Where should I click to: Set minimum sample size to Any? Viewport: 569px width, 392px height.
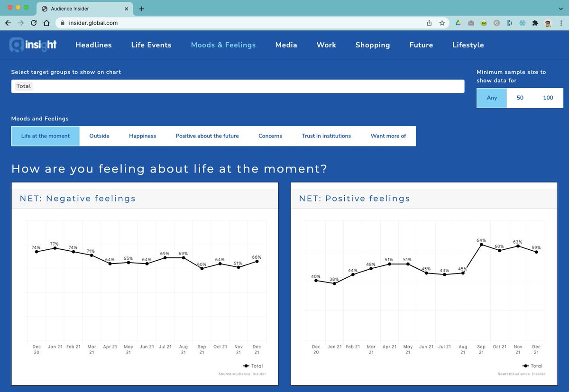(x=492, y=98)
